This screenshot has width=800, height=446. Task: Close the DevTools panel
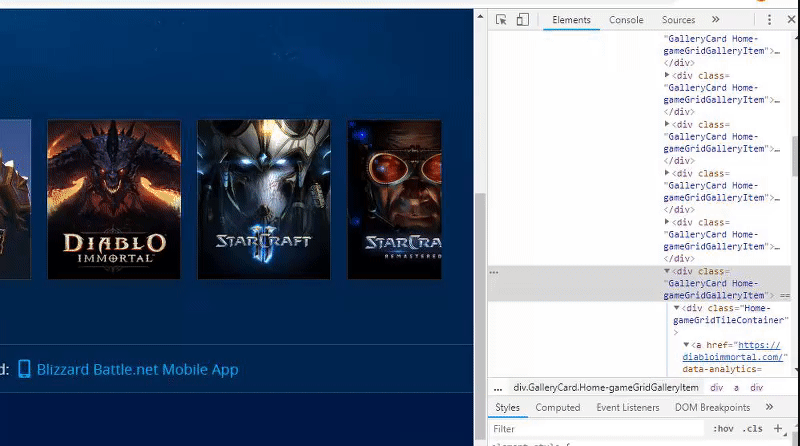point(791,19)
